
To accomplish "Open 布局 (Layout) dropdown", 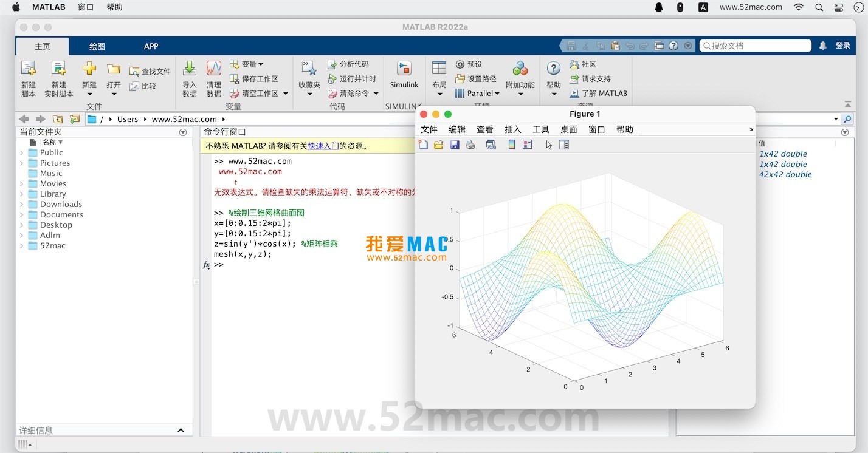I will [x=439, y=94].
